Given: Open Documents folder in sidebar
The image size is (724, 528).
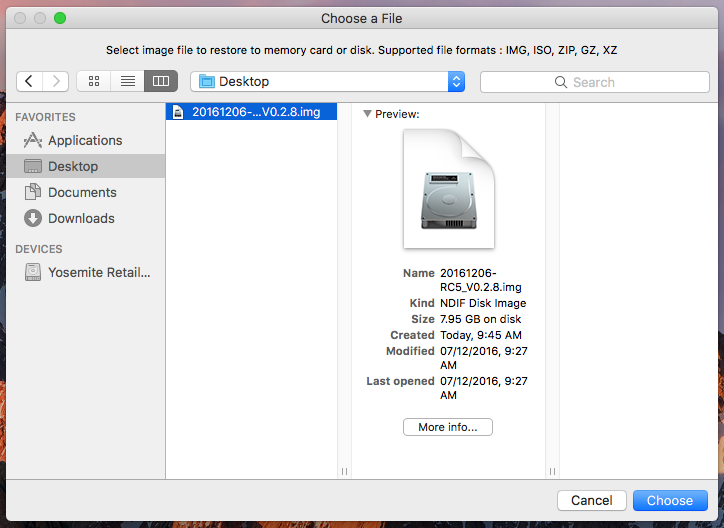Looking at the screenshot, I should pos(82,193).
